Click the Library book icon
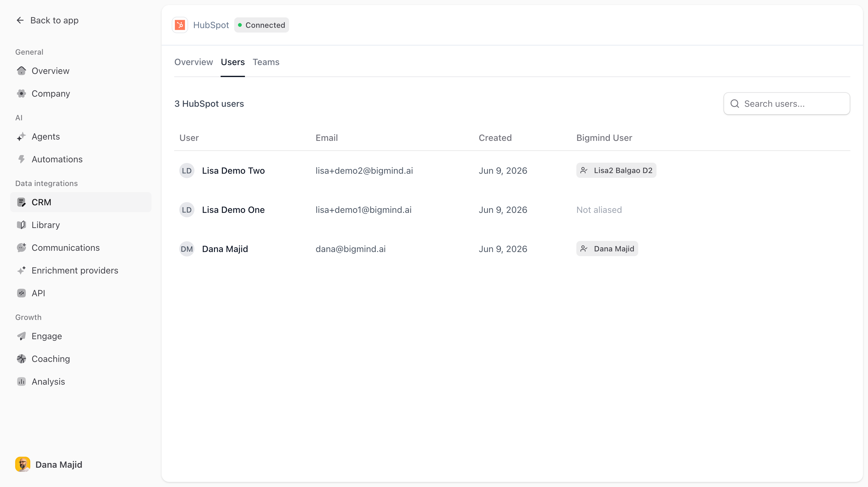The height and width of the screenshot is (487, 868). tap(21, 225)
